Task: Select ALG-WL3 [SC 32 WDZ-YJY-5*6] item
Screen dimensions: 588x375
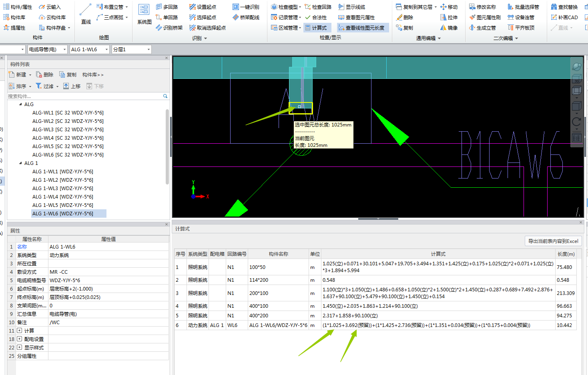Action: [68, 129]
